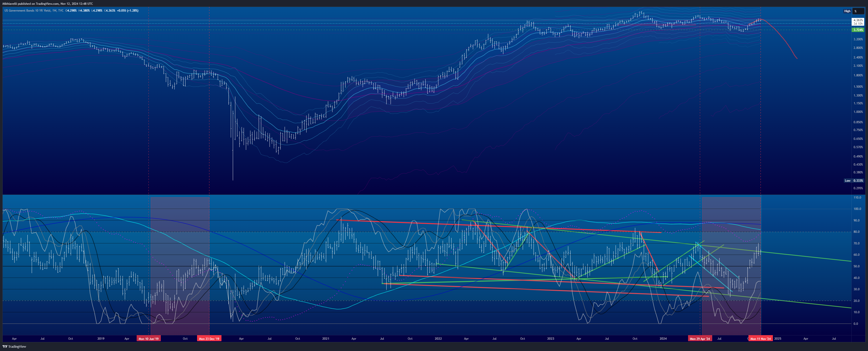Select the Mon 23 Dec '19 date marker
The height and width of the screenshot is (351, 868).
209,338
